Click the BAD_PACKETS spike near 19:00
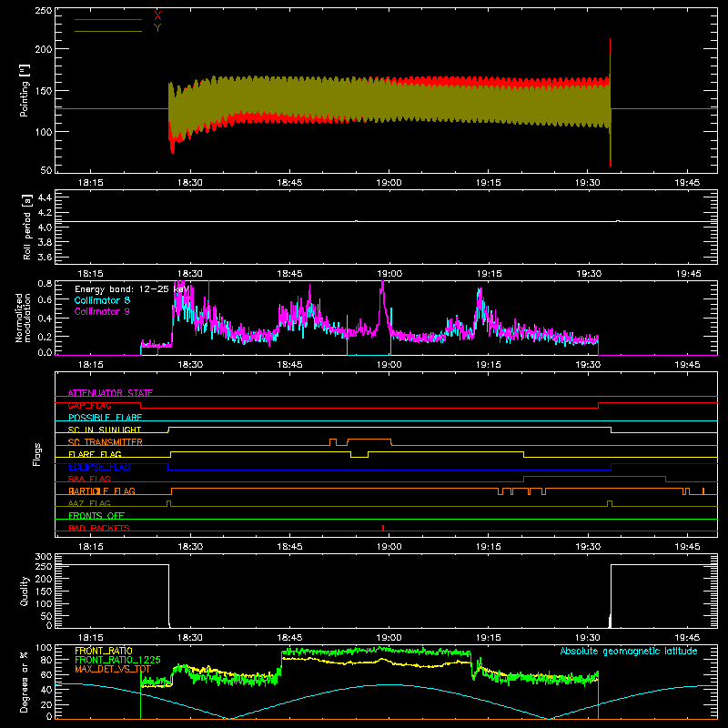The width and height of the screenshot is (728, 728). pyautogui.click(x=383, y=528)
